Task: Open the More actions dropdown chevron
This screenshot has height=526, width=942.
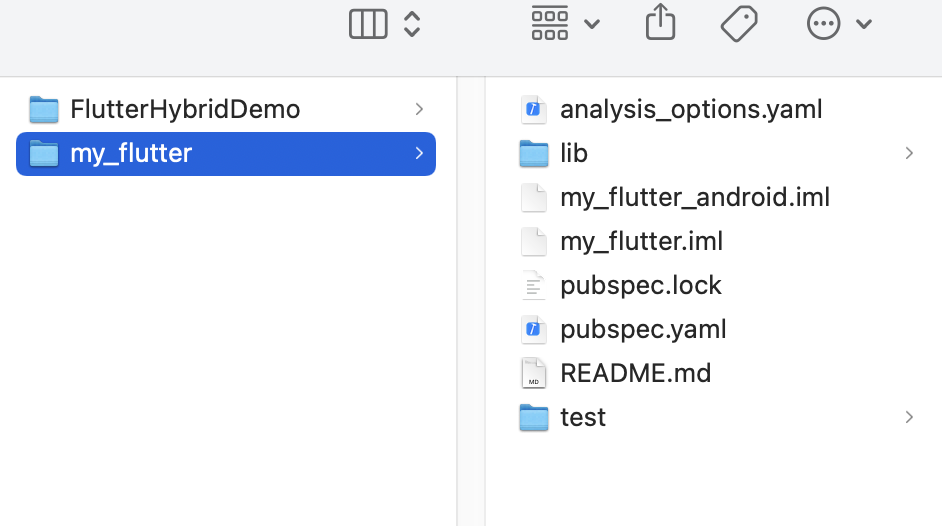Action: pyautogui.click(x=865, y=24)
